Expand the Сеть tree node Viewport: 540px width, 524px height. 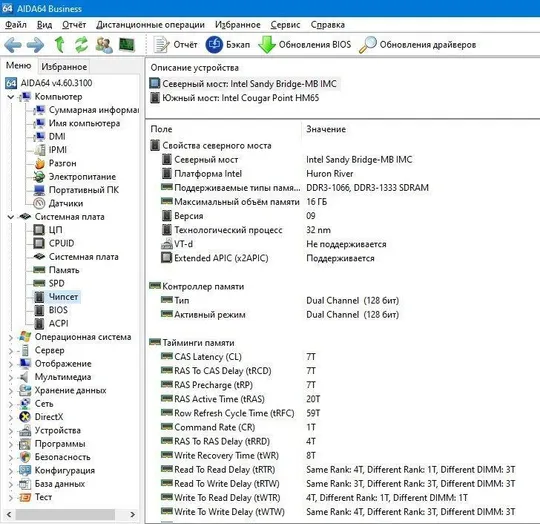11,404
